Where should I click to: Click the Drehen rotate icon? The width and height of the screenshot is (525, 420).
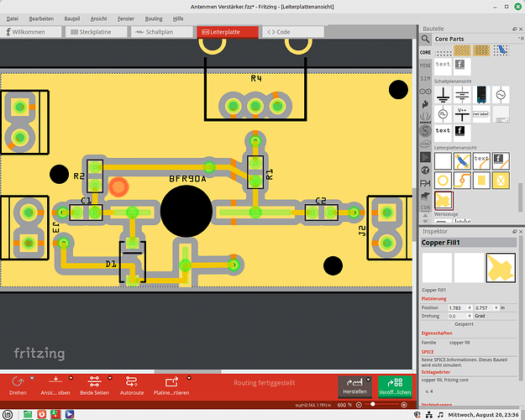coord(16,381)
